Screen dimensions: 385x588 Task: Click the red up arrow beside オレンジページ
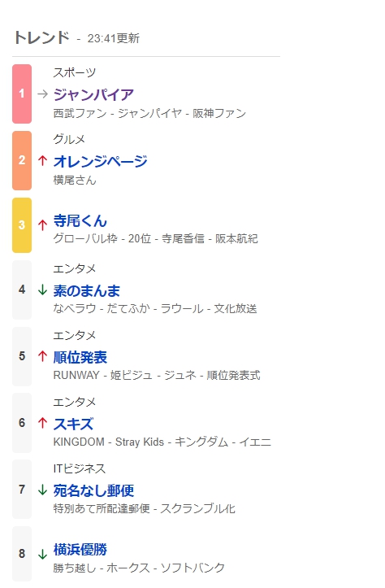click(43, 160)
